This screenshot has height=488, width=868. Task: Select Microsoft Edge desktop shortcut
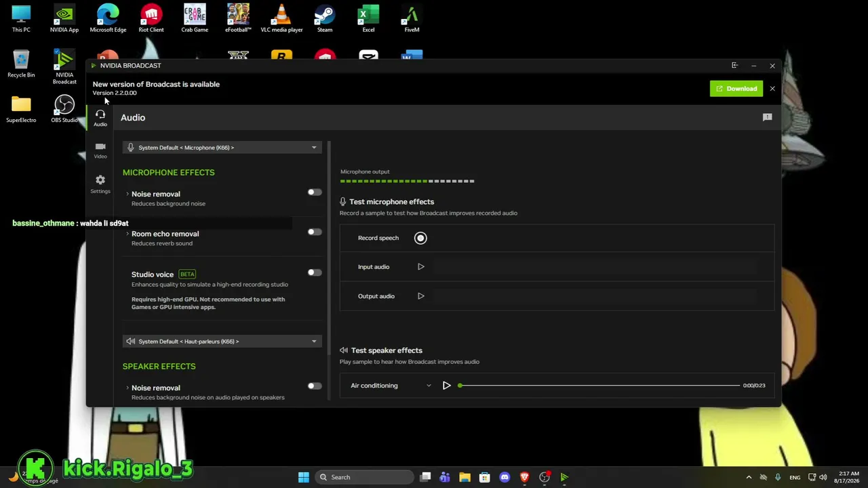(108, 19)
